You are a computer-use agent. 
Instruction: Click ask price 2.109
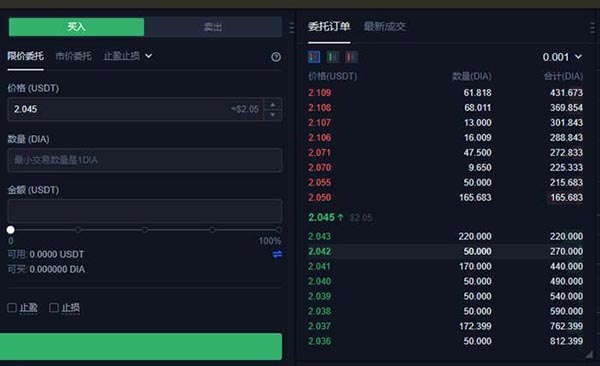[x=320, y=93]
